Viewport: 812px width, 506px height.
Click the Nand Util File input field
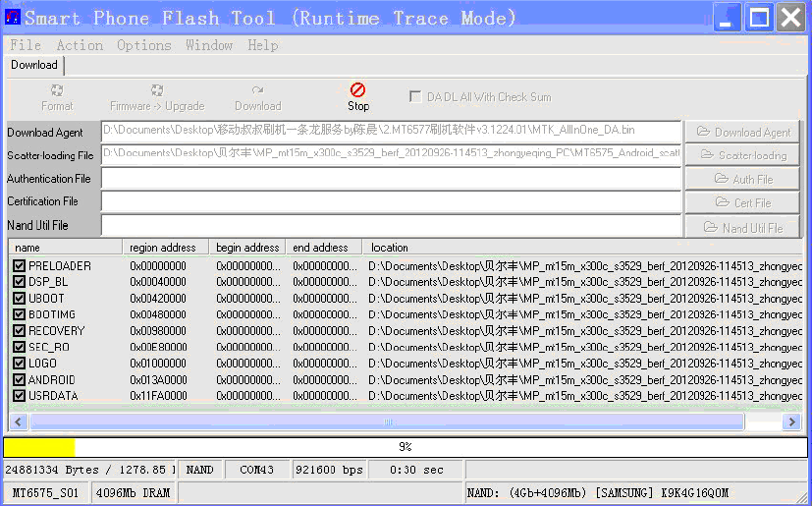click(391, 226)
